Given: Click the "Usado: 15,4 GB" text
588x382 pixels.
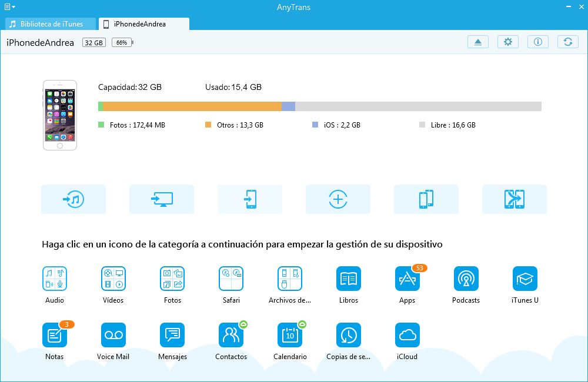Looking at the screenshot, I should (x=233, y=88).
